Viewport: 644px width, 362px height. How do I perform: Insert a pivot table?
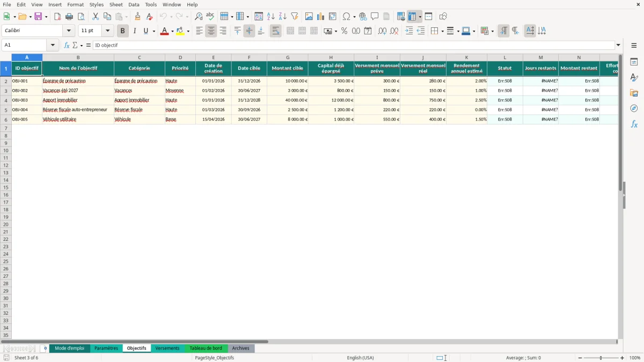[333, 17]
